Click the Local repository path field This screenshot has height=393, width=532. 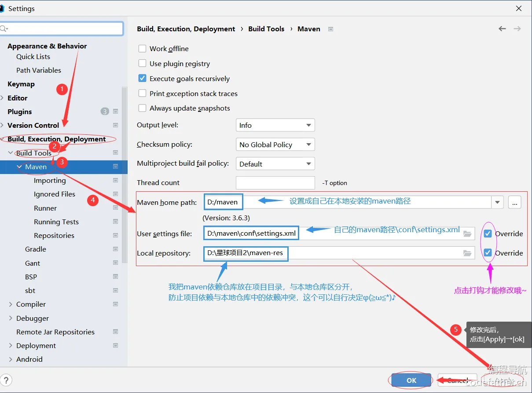pos(339,253)
